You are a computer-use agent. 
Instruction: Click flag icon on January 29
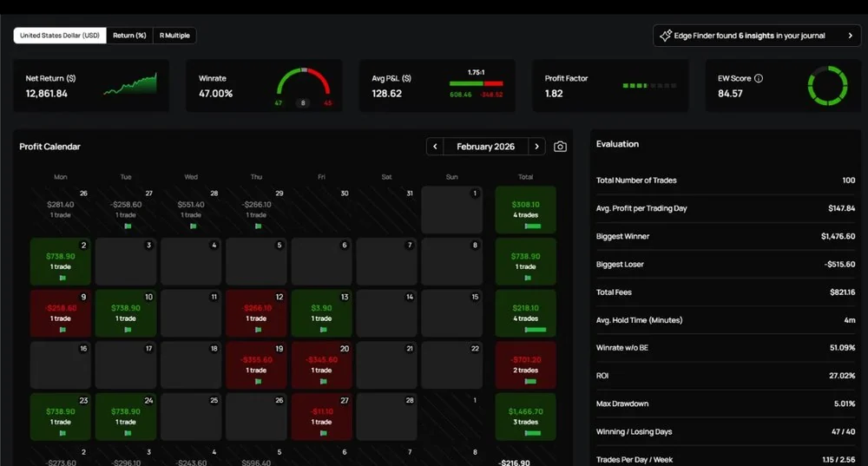tap(259, 226)
